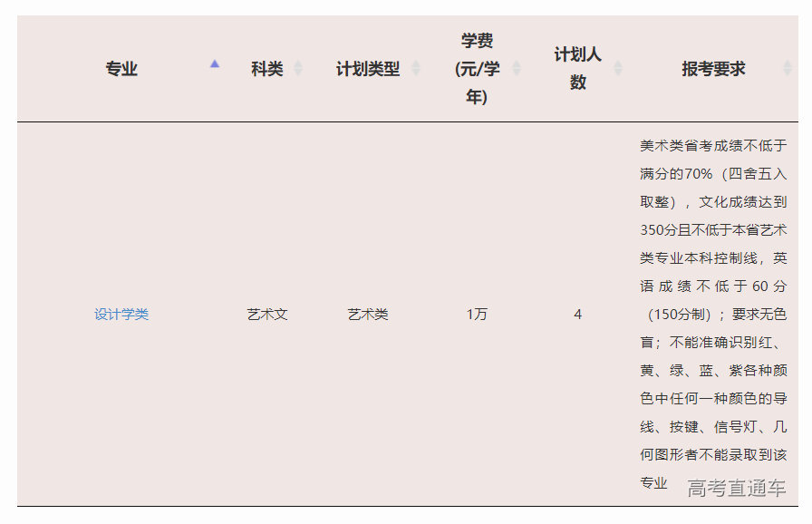Select the 计划类型 column header label
The image size is (812, 524).
[x=368, y=69]
